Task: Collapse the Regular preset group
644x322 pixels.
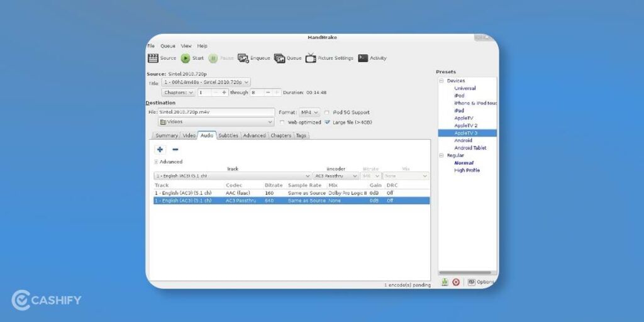Action: coord(442,156)
